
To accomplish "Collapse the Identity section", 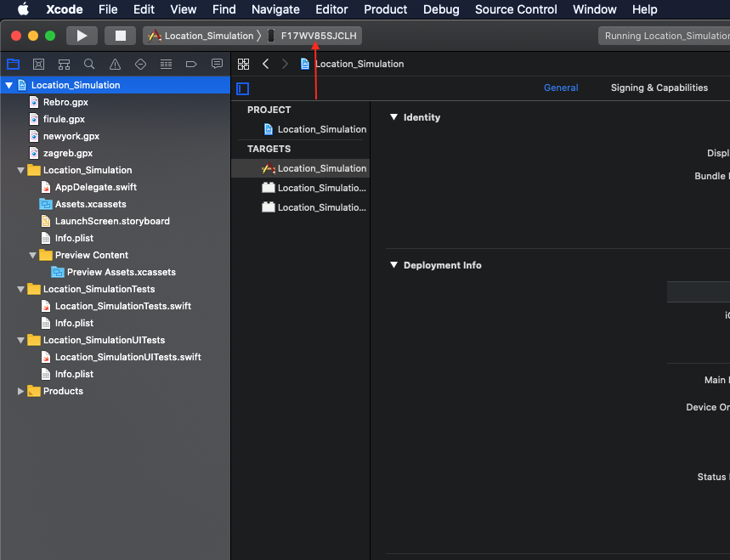I will coord(393,117).
